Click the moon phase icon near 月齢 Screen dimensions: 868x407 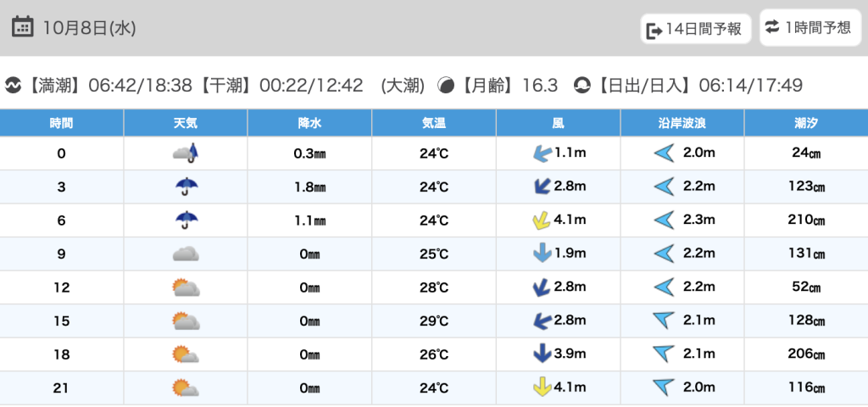coord(446,86)
